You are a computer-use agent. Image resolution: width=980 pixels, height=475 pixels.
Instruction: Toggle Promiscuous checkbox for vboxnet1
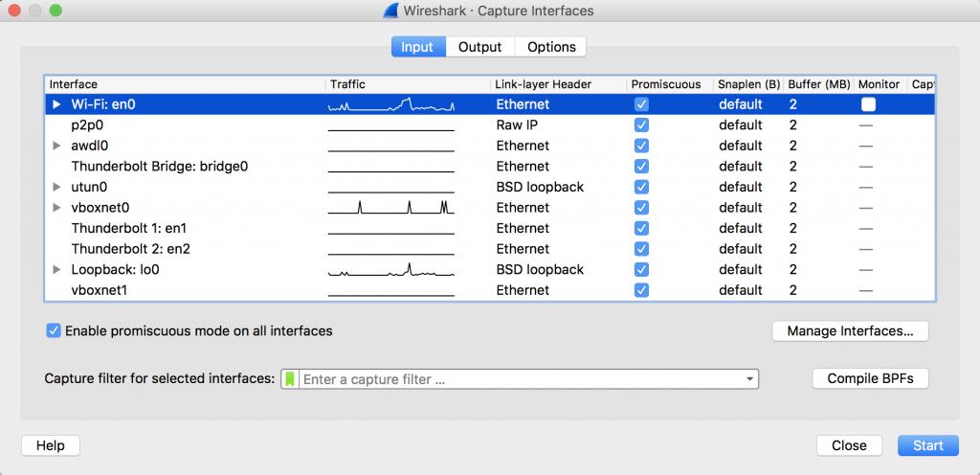pyautogui.click(x=641, y=290)
